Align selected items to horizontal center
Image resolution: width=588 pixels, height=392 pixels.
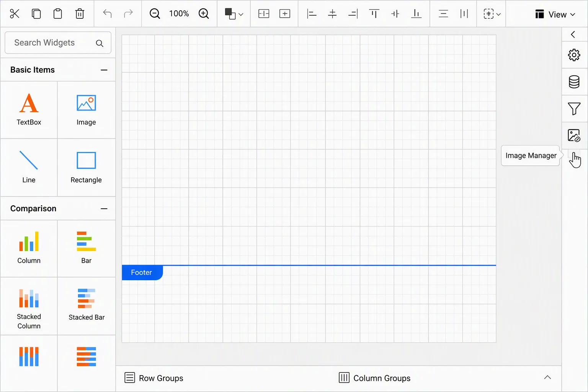pyautogui.click(x=332, y=14)
